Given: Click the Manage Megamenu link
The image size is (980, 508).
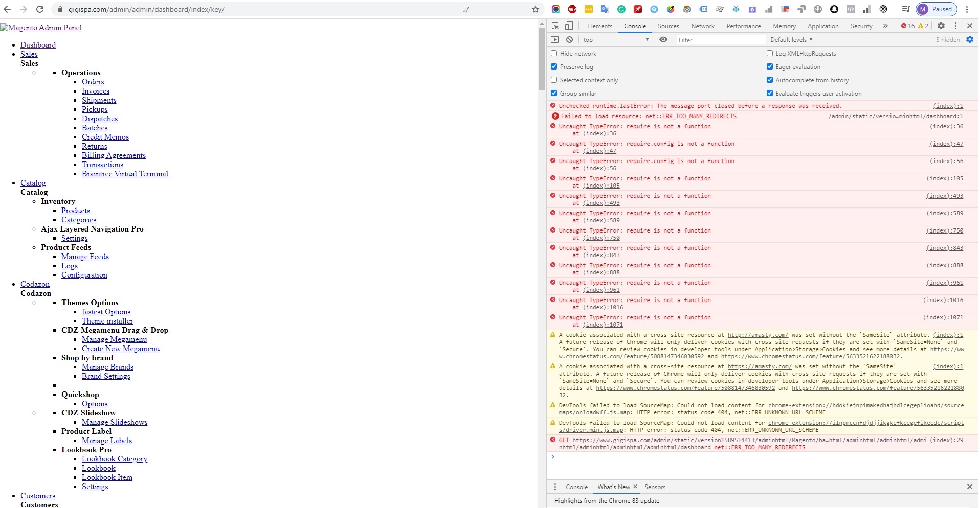Looking at the screenshot, I should (114, 339).
